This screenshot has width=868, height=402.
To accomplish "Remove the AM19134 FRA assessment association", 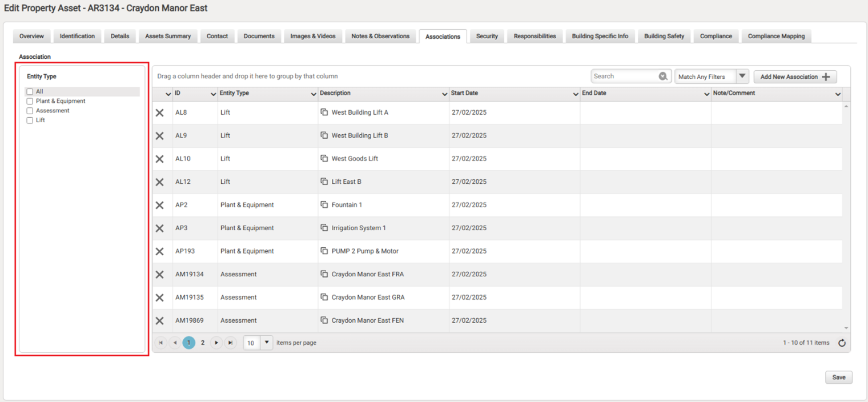I will 160,275.
